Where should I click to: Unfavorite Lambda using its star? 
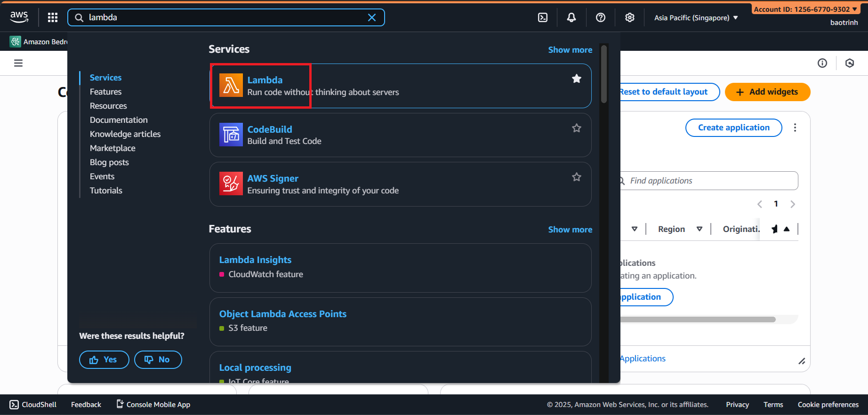(576, 79)
